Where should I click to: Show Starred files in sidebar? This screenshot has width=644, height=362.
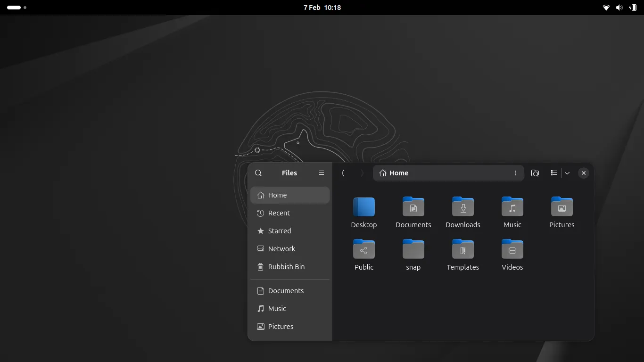pos(279,231)
